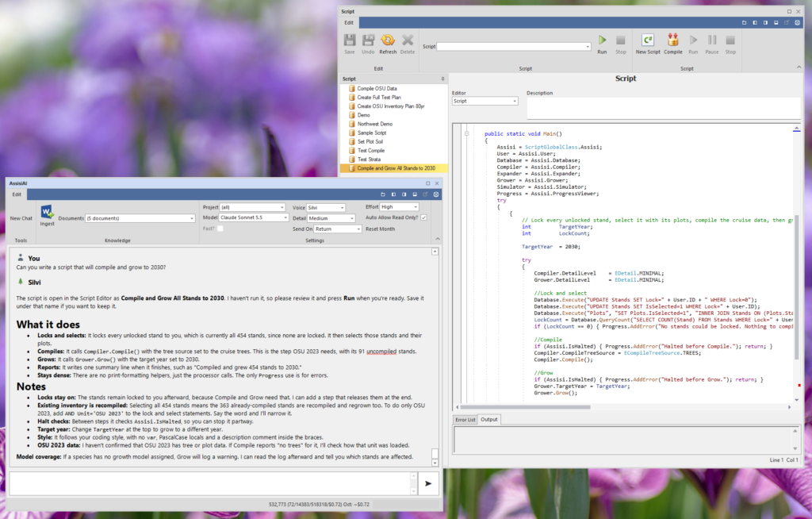Click the Reset Month button
The image size is (812, 519).
pyautogui.click(x=380, y=229)
